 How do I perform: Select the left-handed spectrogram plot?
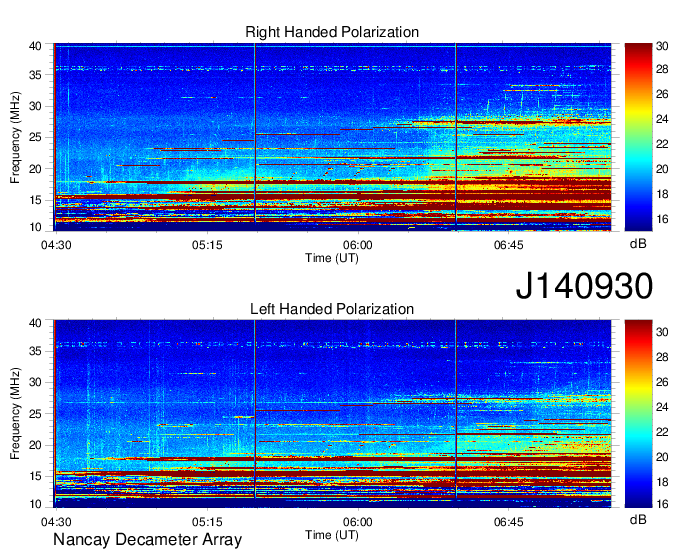[333, 414]
